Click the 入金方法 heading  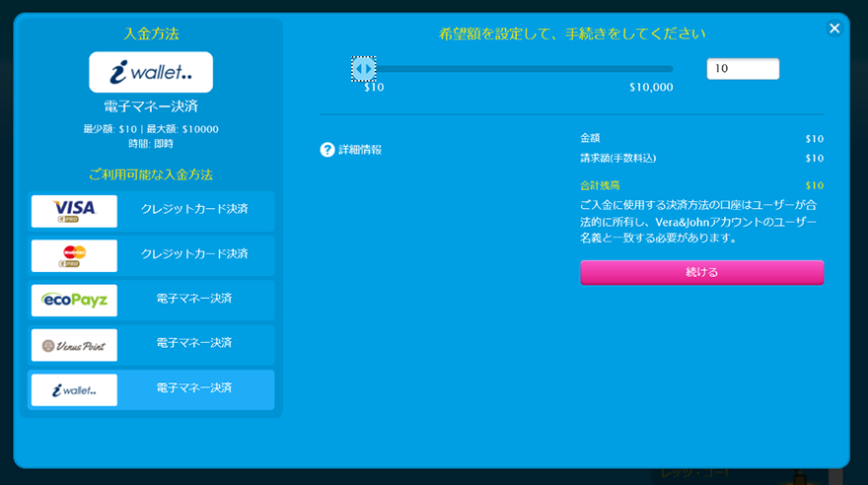tap(151, 34)
